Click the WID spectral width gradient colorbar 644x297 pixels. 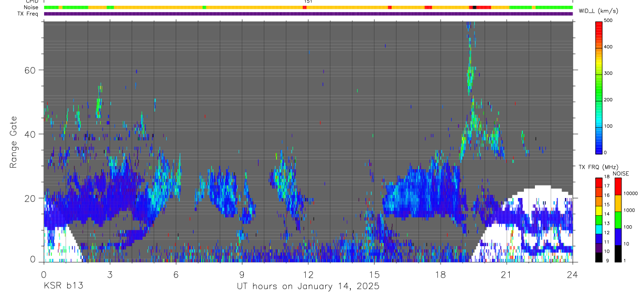pos(599,87)
